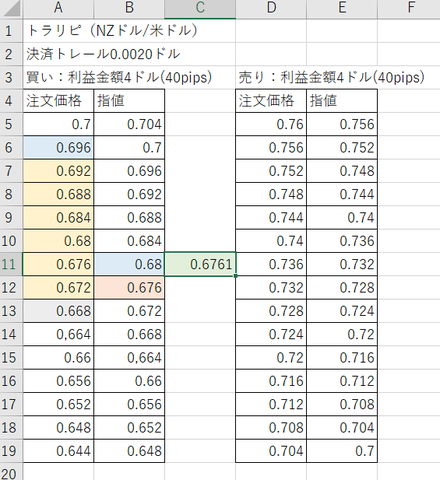Select yellow cell A8 with 0.688
This screenshot has height=480, width=440.
(58, 194)
